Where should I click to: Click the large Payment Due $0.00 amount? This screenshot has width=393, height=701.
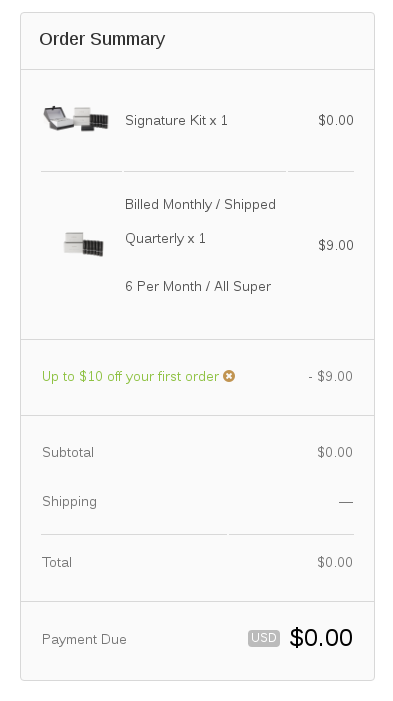(321, 638)
